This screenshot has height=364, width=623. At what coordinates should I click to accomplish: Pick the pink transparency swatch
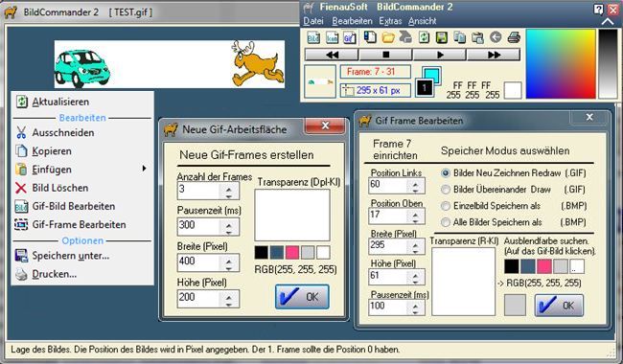[x=292, y=253]
